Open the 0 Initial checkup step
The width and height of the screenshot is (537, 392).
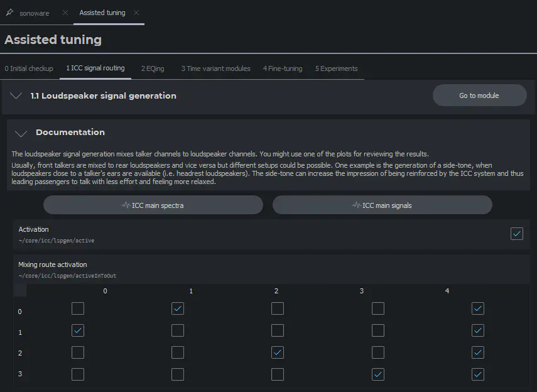click(x=29, y=68)
